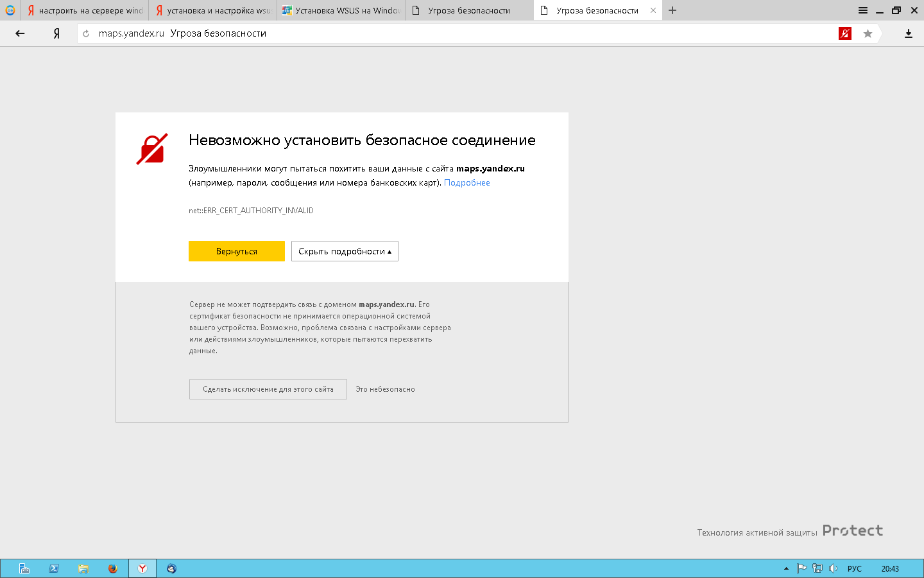Open the Action Center flag icon

(801, 568)
